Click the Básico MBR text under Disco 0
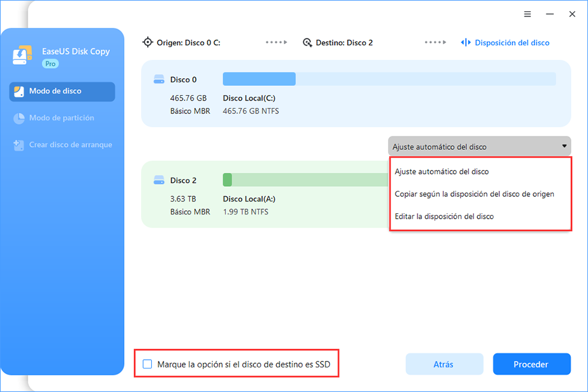Screen dimensions: 588x392 point(190,111)
